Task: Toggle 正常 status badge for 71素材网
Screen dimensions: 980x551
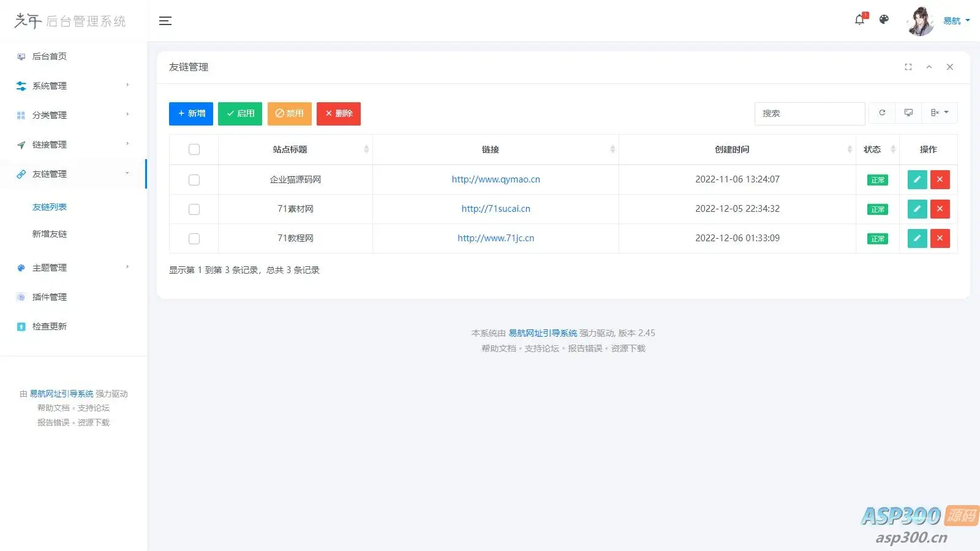Action: click(878, 209)
